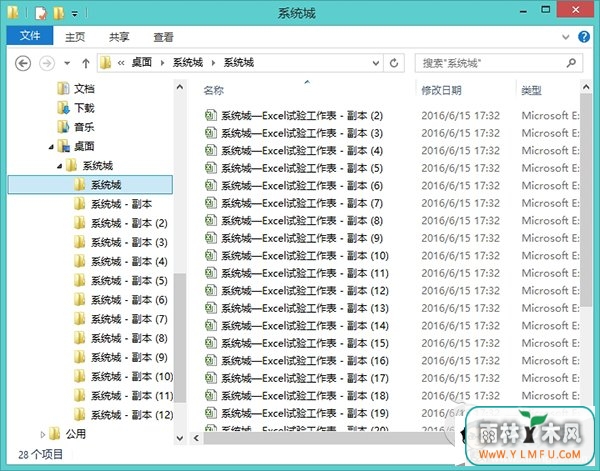Click the first 系统城 in breadcrumb path

pyautogui.click(x=188, y=62)
